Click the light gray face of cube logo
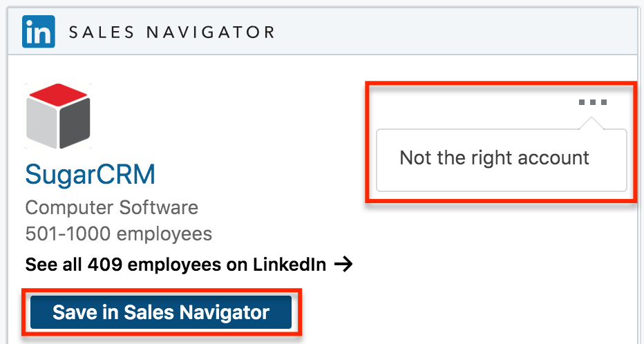This screenshot has height=344, width=644. tap(42, 124)
